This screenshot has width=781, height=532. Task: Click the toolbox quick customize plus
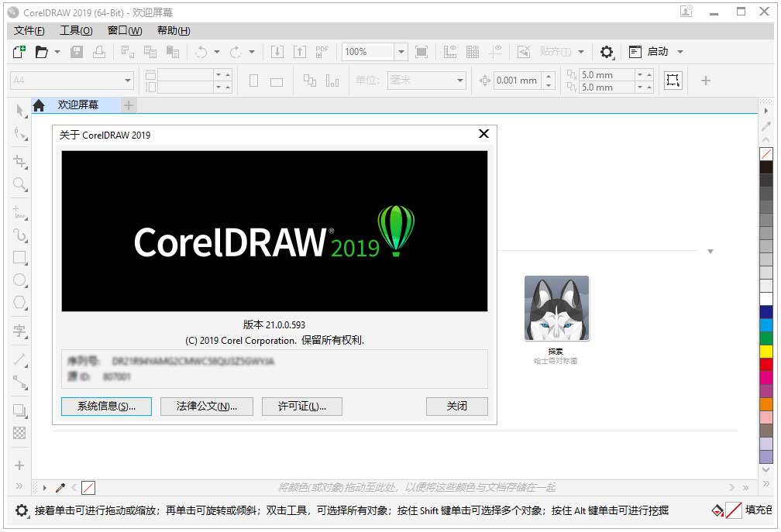pos(19,466)
